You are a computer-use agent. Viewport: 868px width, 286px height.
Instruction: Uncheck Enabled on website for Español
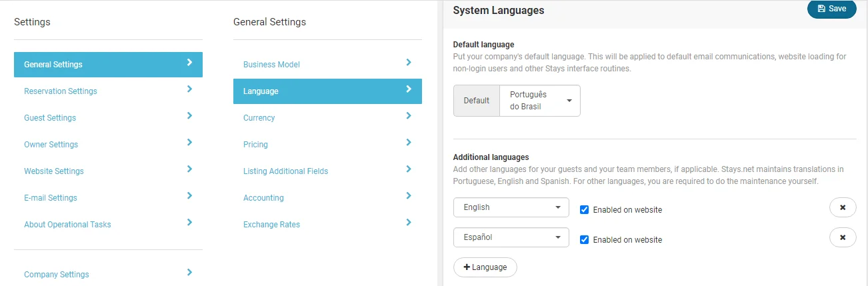pos(585,239)
